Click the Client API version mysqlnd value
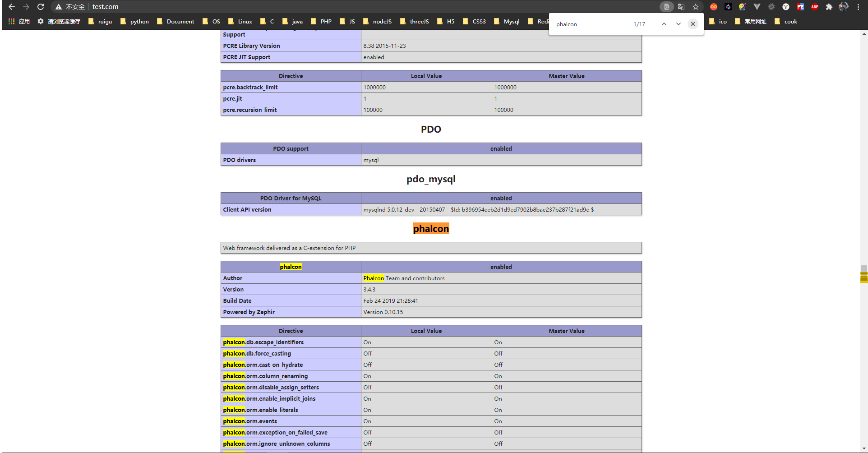Screen dimensions: 868x453 [x=478, y=210]
